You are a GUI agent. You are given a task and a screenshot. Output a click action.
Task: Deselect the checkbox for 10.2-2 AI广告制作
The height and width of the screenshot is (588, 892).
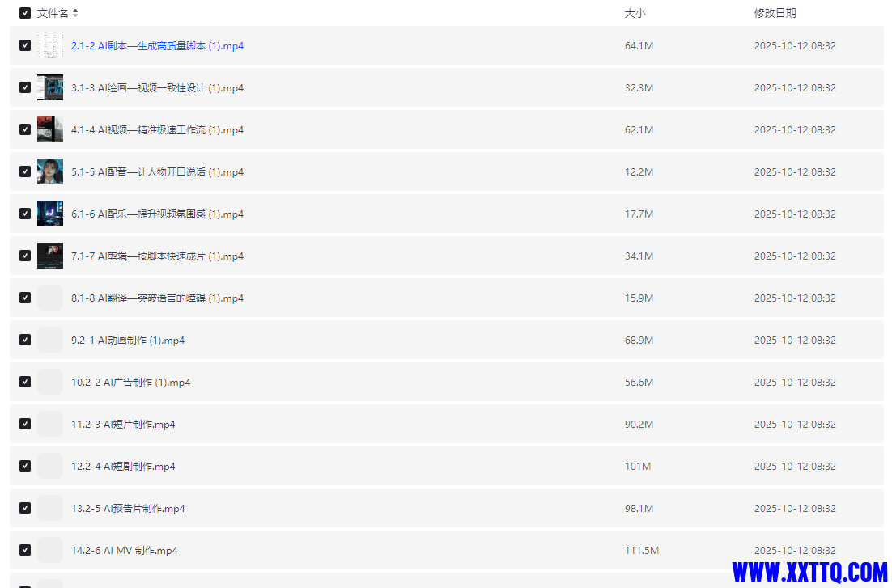point(25,382)
